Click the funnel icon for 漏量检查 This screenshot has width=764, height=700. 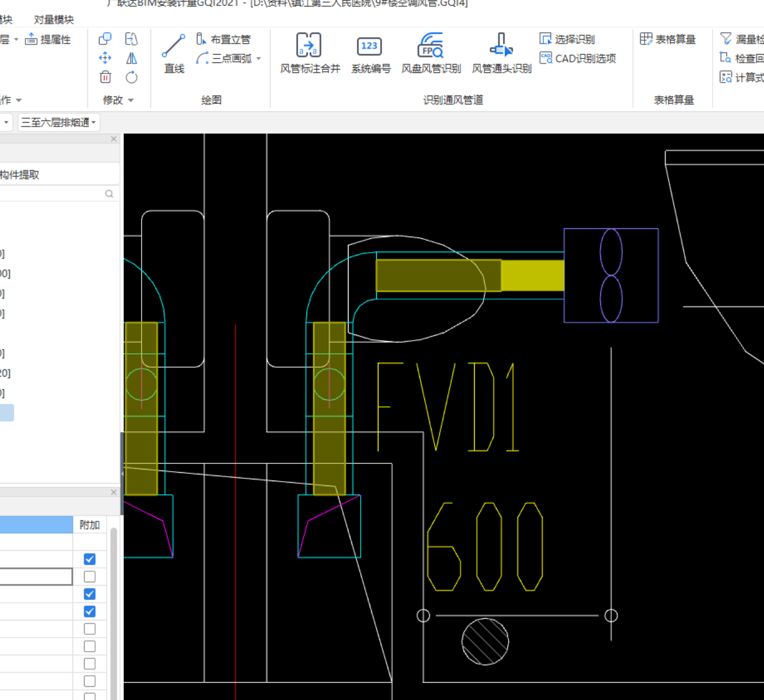click(726, 39)
